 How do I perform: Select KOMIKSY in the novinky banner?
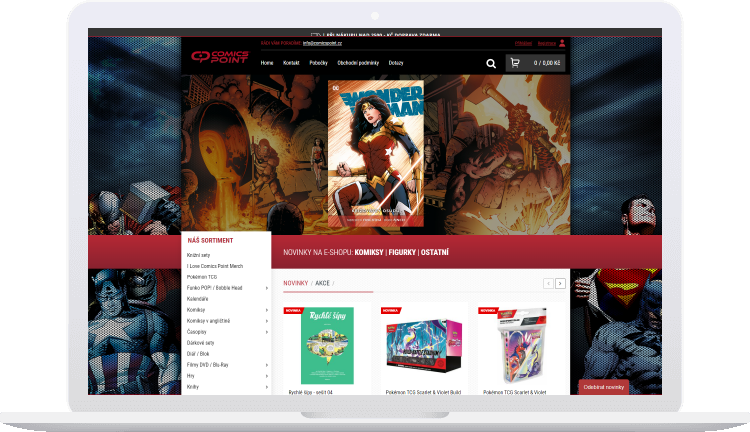[x=369, y=252]
